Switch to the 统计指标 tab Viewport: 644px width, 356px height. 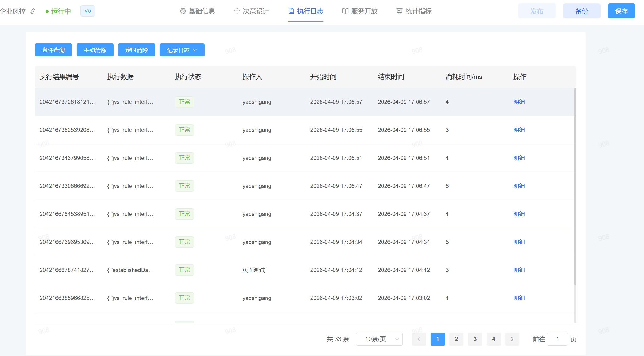pos(418,11)
